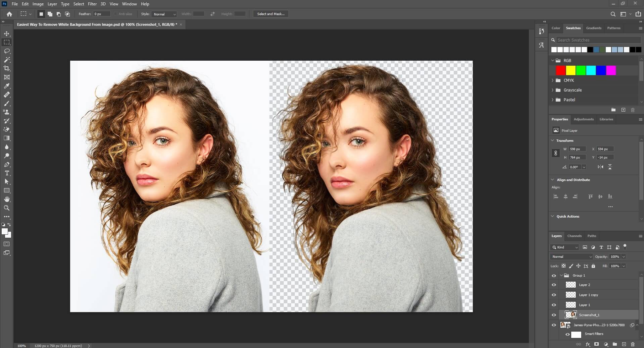Image resolution: width=644 pixels, height=348 pixels.
Task: Toggle visibility of Smart Filters
Action: coord(568,335)
